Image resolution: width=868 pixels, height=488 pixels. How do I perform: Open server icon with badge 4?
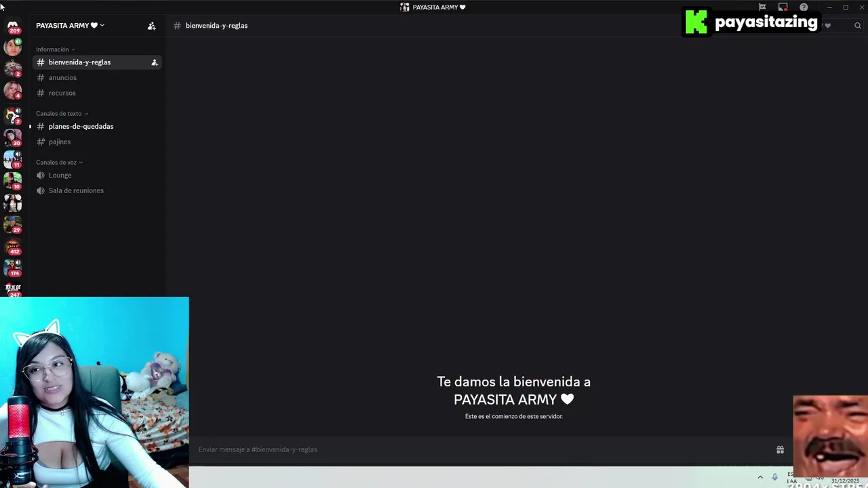tap(12, 90)
